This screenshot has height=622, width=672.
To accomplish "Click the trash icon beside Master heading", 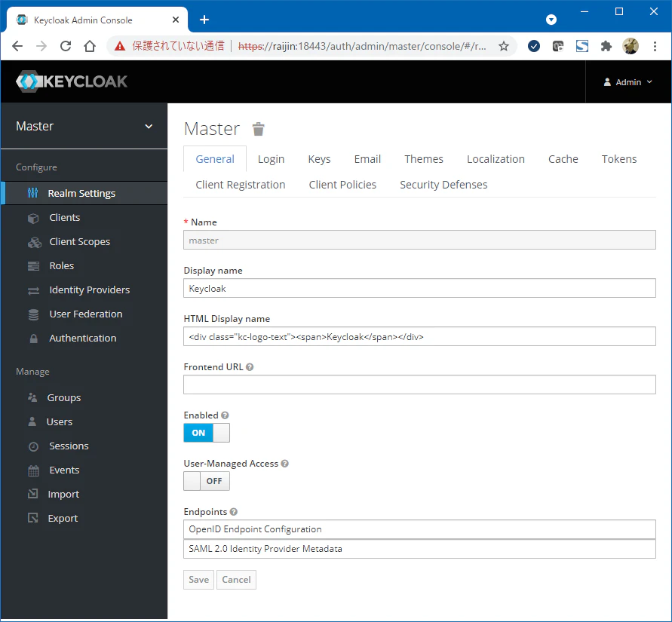I will click(258, 129).
